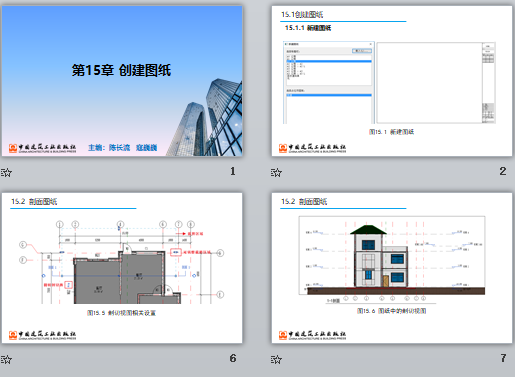Click the slide number 6 label
The image size is (515, 377).
click(233, 358)
